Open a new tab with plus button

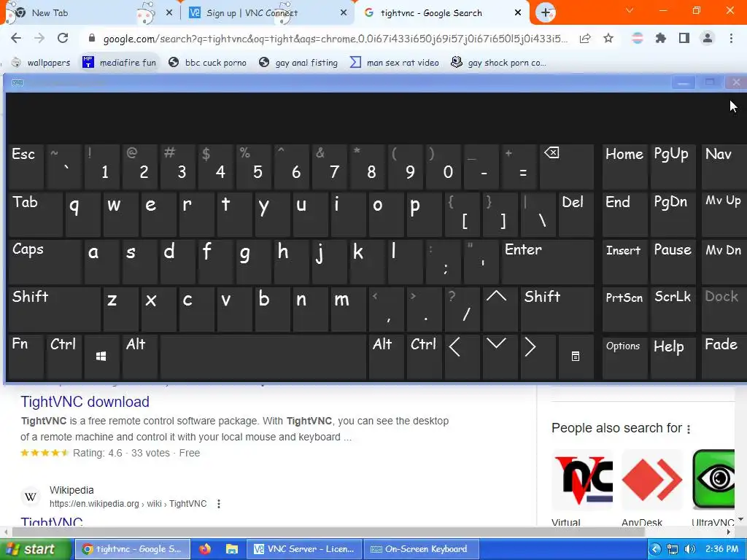pos(546,12)
